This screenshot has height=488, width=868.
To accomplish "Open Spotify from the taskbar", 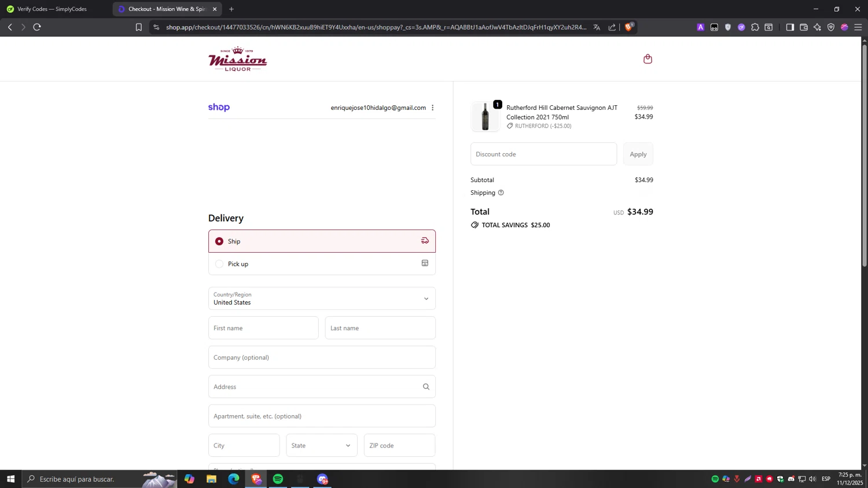I will click(278, 479).
